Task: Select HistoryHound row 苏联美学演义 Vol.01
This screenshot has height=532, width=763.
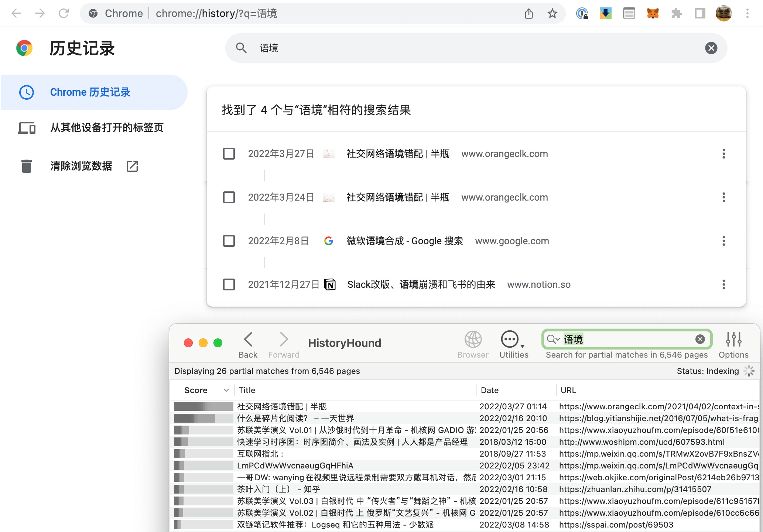Action: [x=465, y=430]
